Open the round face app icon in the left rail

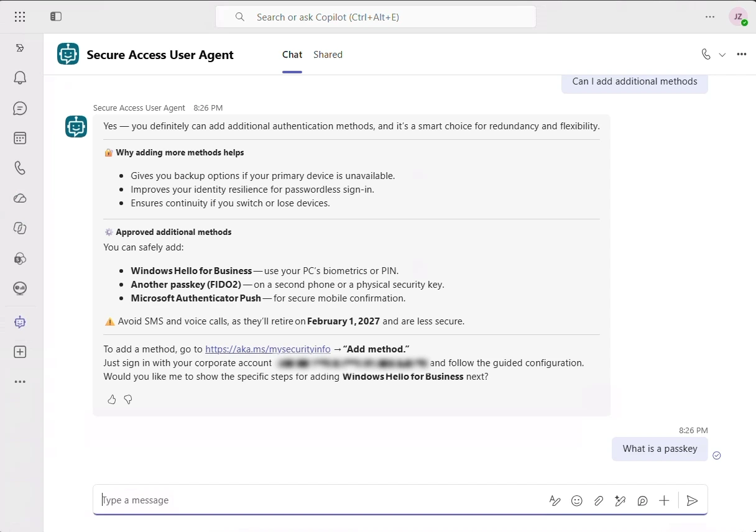coord(20,288)
